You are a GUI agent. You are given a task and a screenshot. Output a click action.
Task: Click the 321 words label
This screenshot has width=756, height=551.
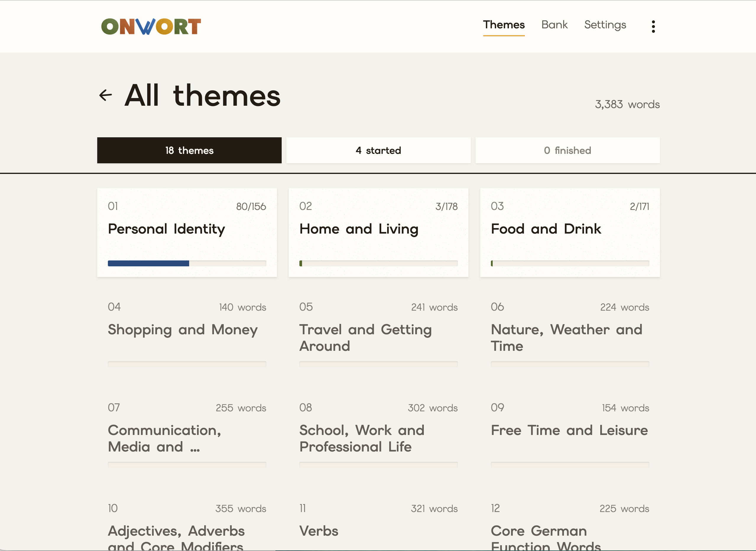pyautogui.click(x=434, y=509)
